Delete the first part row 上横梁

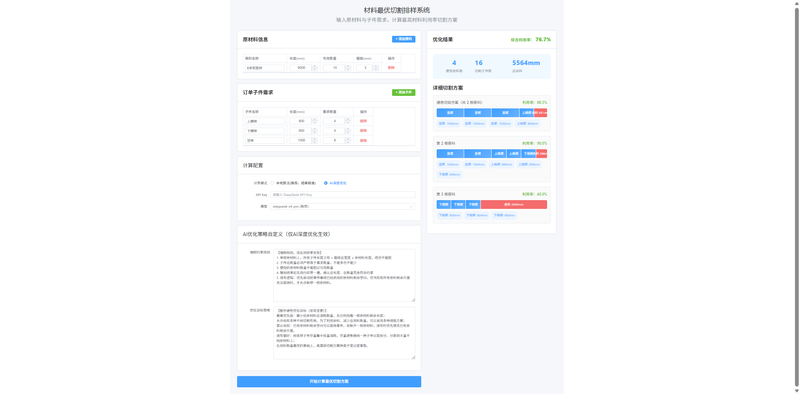point(363,121)
